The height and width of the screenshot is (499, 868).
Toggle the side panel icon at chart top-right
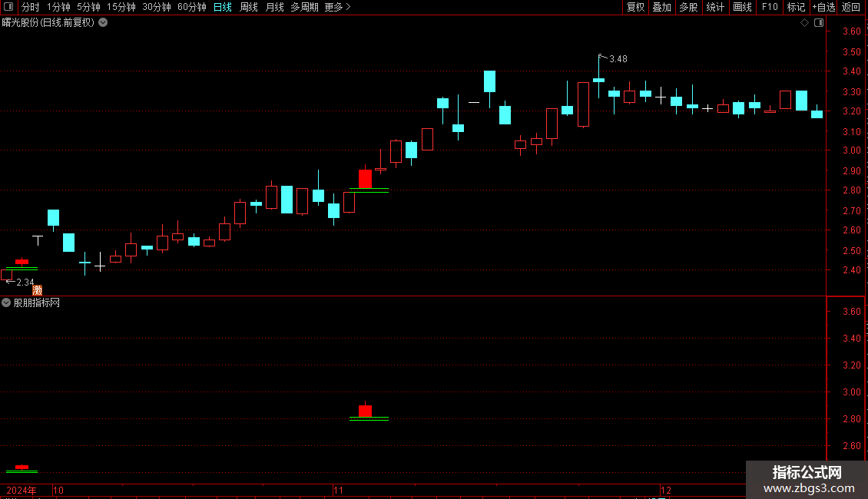coord(819,23)
